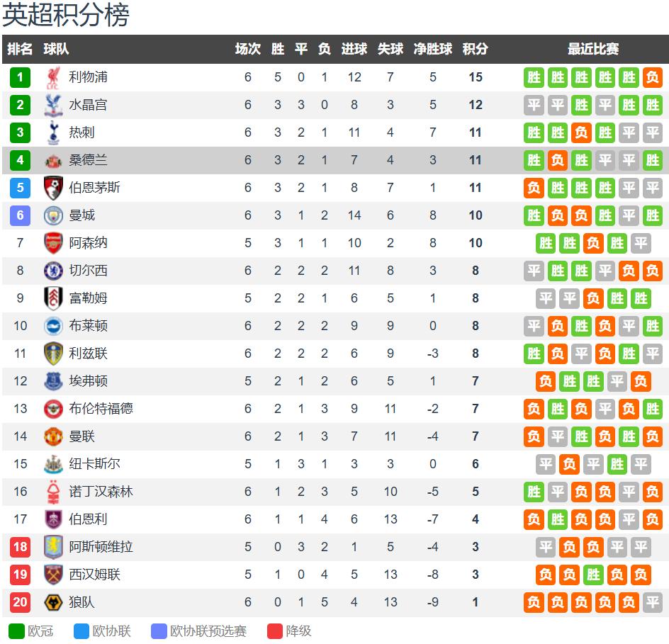Click Liverpool's most recent 负 result badge

click(x=652, y=77)
